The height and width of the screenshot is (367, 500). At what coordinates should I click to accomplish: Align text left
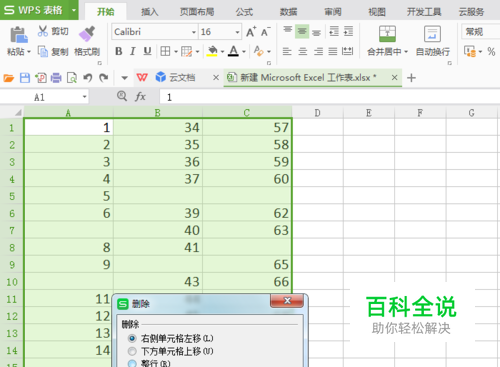(x=287, y=51)
